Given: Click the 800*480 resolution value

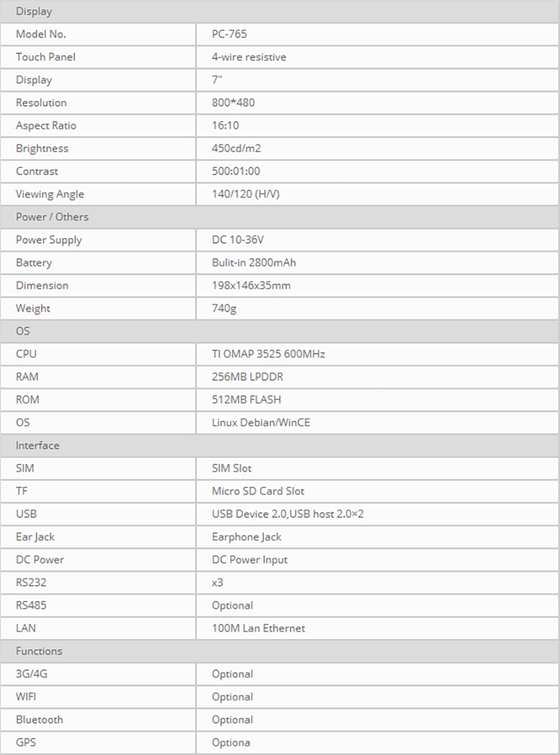Looking at the screenshot, I should [x=233, y=103].
